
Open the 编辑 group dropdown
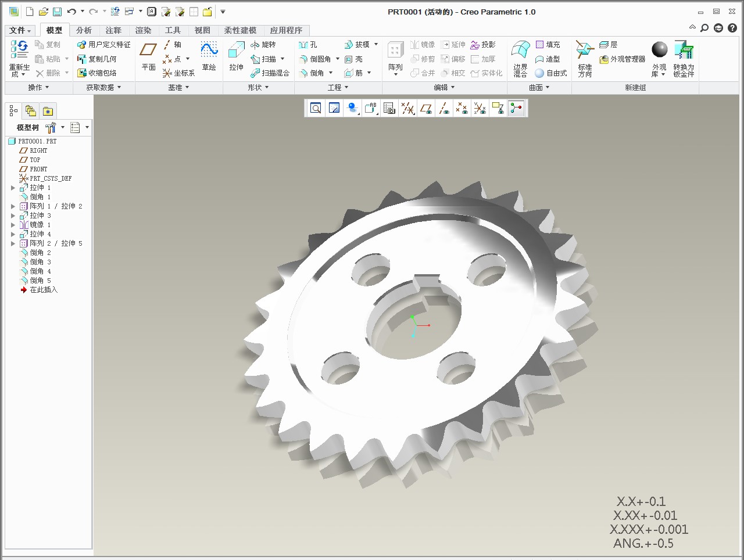point(444,88)
